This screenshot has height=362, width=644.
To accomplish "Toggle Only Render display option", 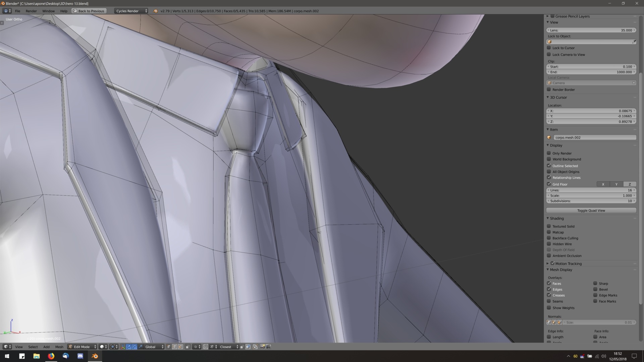I will pyautogui.click(x=549, y=153).
